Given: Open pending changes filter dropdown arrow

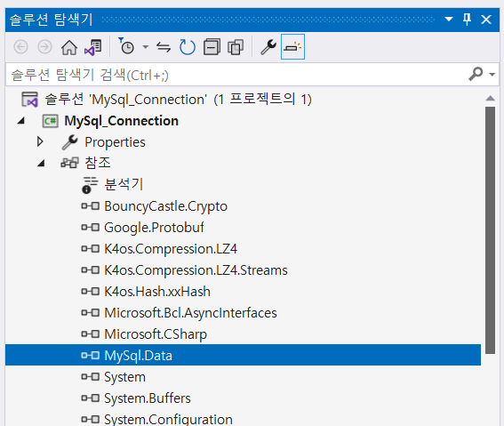Looking at the screenshot, I should click(x=146, y=47).
